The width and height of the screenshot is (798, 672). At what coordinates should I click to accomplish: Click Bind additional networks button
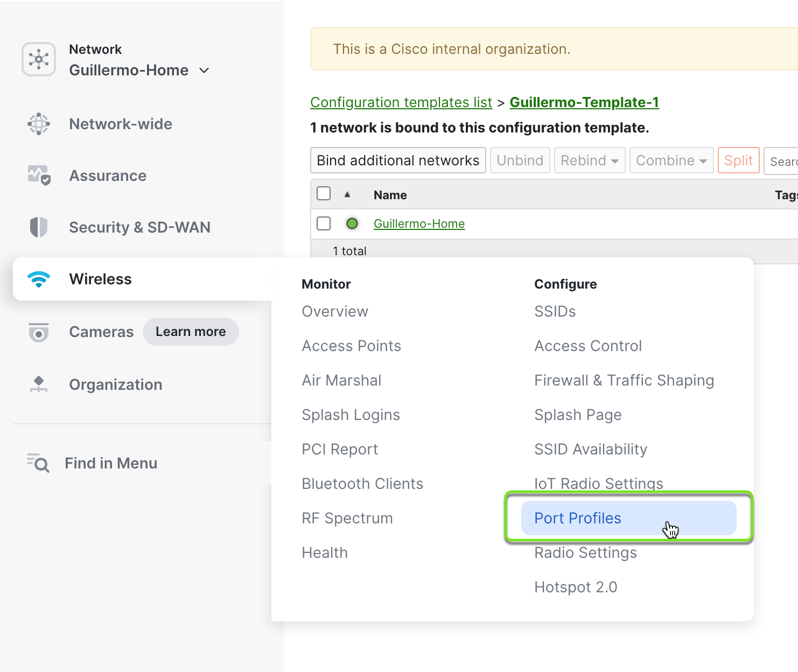[398, 160]
